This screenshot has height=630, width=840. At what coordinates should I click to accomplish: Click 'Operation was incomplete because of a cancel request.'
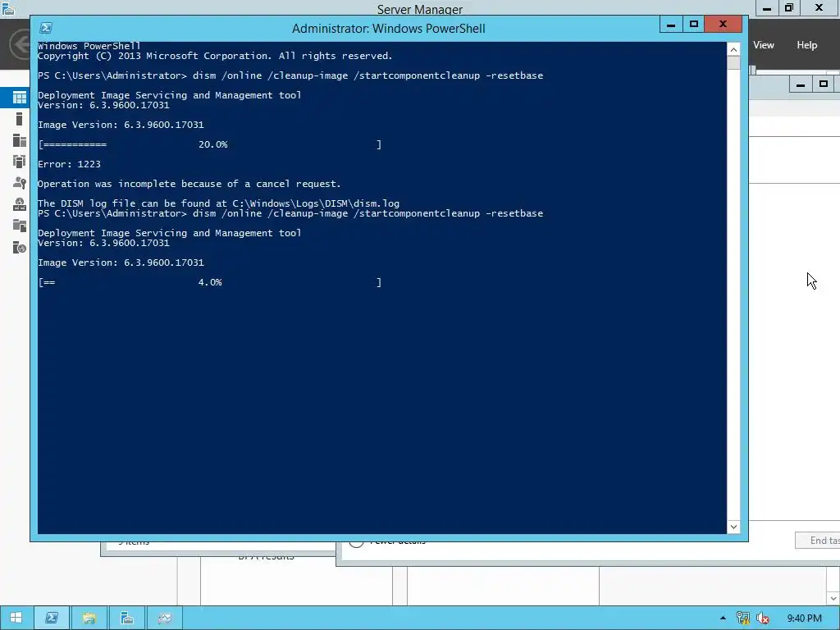(189, 184)
